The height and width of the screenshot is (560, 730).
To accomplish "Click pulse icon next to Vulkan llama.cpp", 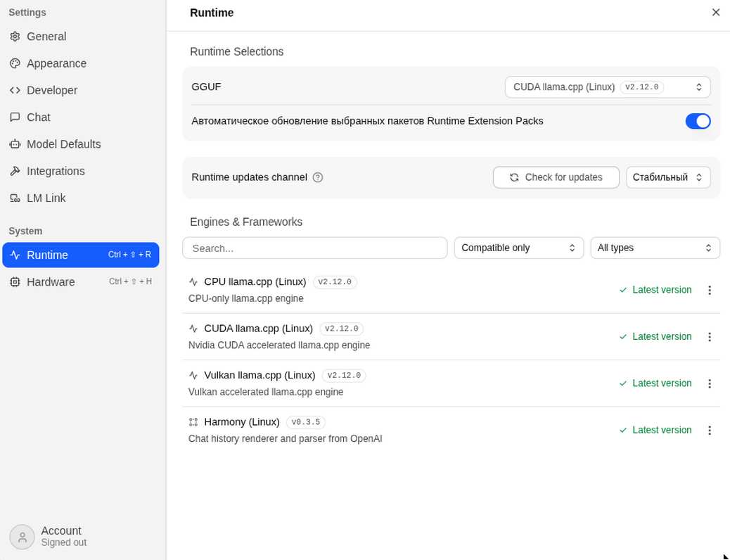I will [193, 375].
